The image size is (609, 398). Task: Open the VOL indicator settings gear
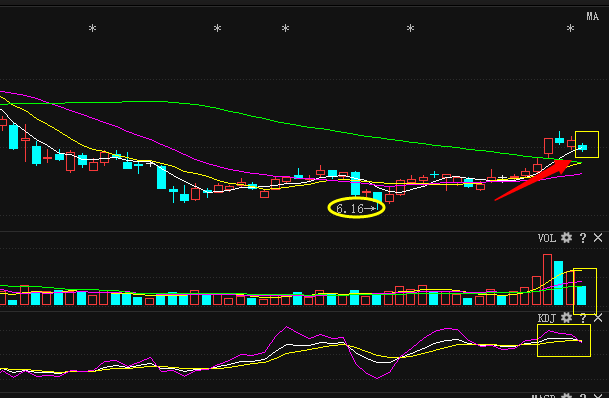click(566, 238)
